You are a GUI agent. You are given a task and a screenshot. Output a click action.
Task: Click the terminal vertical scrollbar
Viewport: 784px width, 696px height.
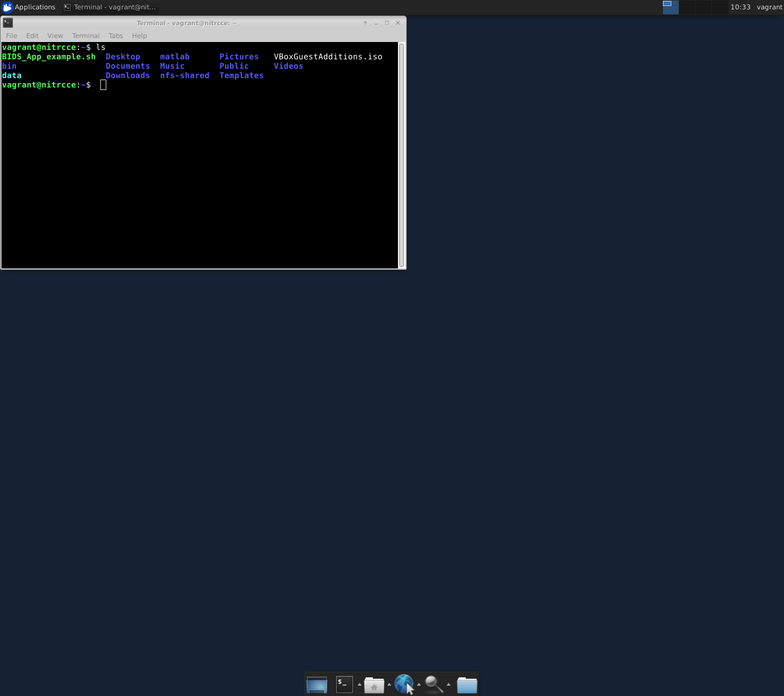pos(401,155)
